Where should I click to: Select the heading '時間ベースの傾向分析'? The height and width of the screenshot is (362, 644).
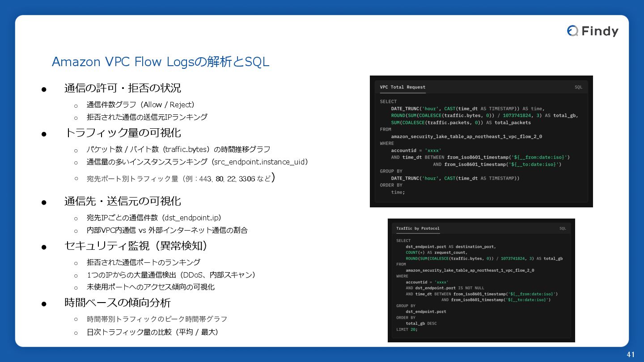[118, 303]
